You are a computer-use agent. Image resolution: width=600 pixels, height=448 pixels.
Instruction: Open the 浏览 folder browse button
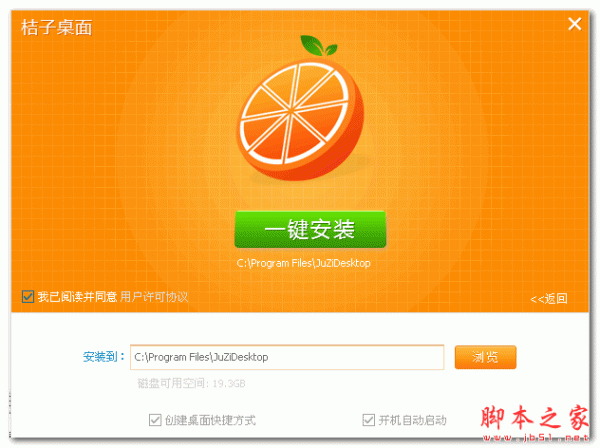(485, 357)
